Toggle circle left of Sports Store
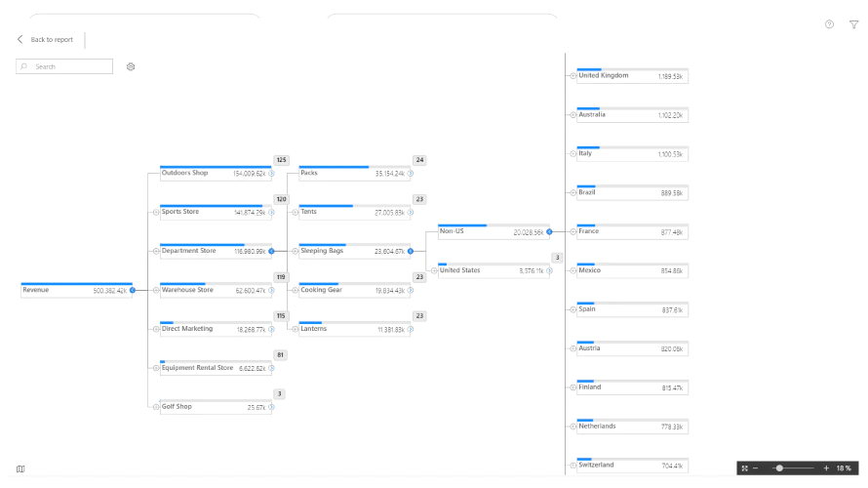This screenshot has width=868, height=488. [x=156, y=212]
